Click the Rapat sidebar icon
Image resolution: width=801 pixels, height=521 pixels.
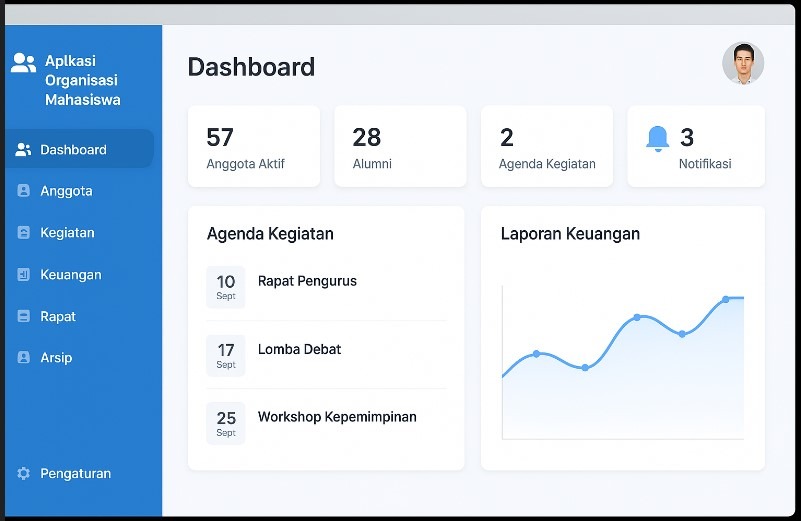[23, 316]
